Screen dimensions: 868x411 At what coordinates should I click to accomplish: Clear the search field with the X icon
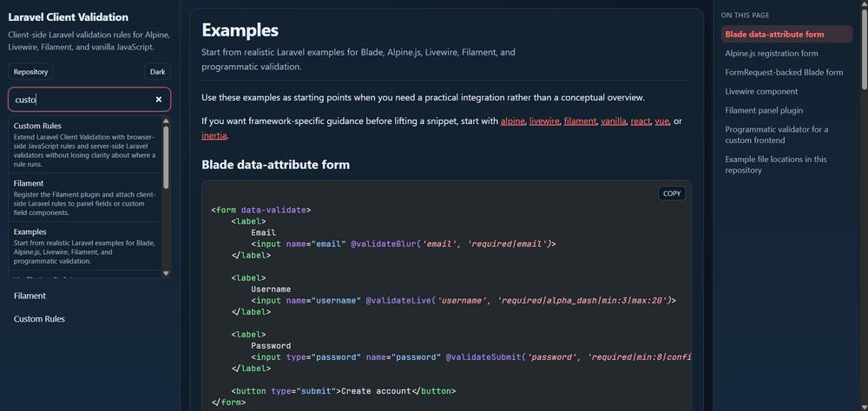tap(158, 100)
